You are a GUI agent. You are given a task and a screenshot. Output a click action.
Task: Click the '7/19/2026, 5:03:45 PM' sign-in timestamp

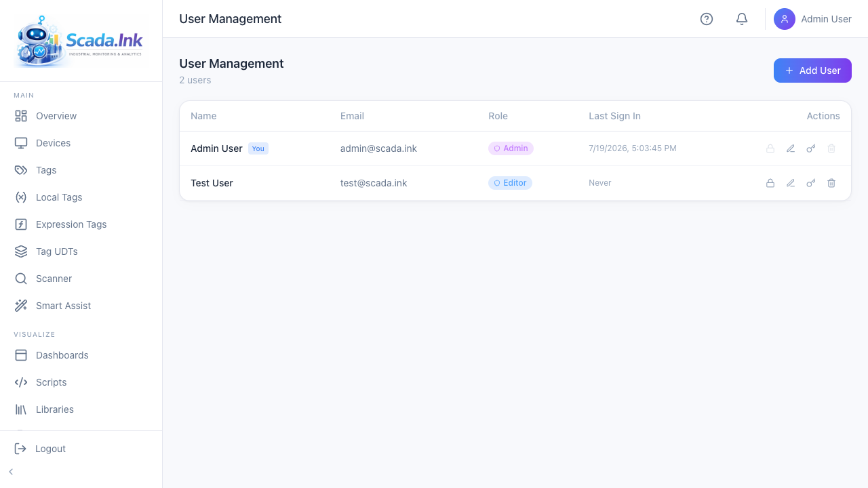633,148
